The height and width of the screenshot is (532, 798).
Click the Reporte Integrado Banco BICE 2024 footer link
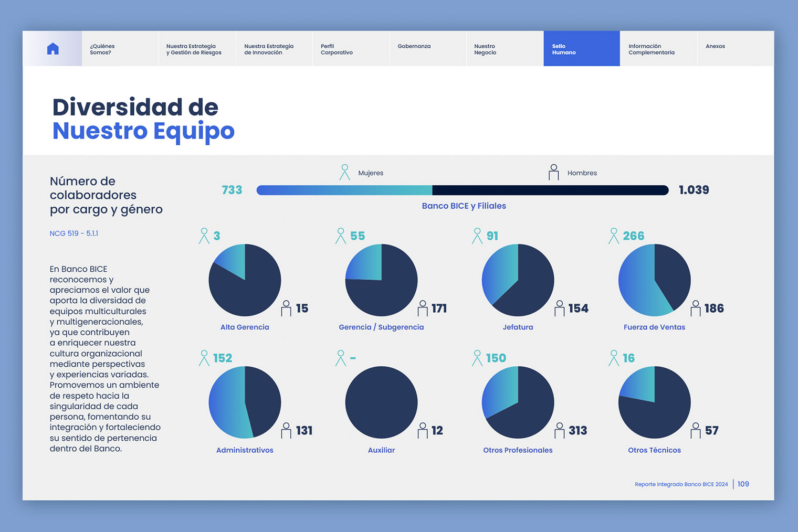tap(681, 484)
